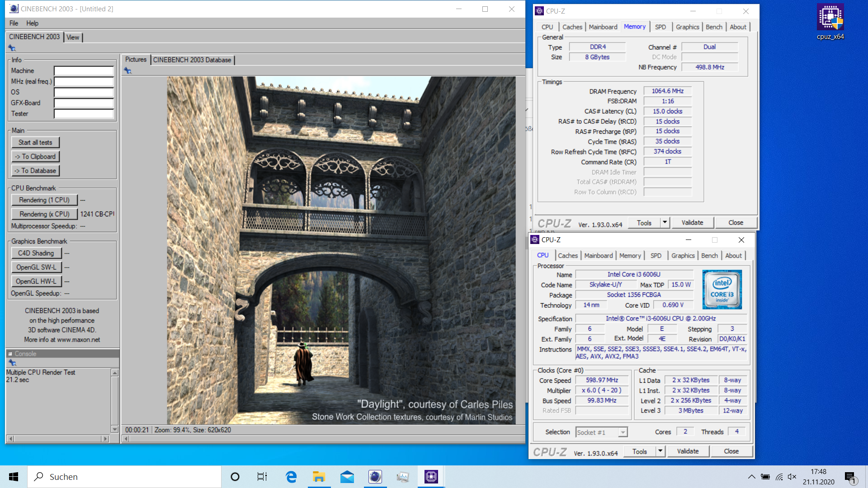
Task: Click the pin icon below CINEBENCH 2003 tab
Action: (12, 48)
